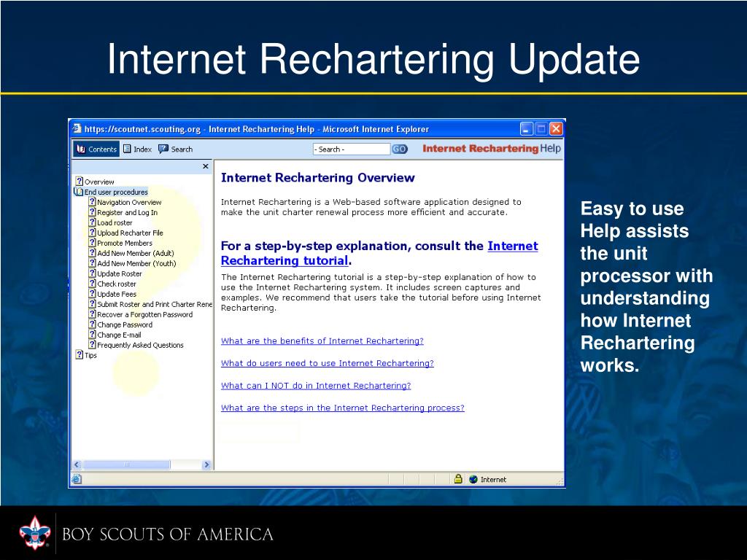Viewport: 747px width, 560px height.
Task: Follow the Internet Rechartering tutorial link
Action: 379,253
